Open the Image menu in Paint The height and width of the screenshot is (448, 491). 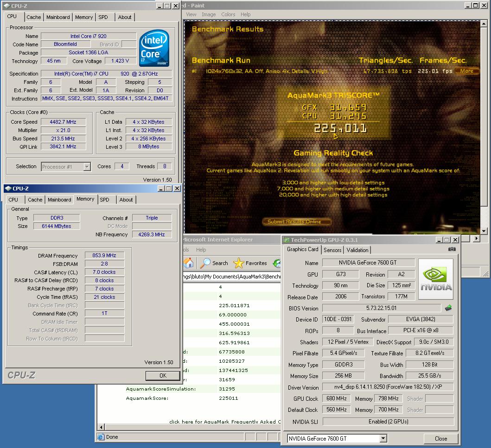[x=209, y=14]
